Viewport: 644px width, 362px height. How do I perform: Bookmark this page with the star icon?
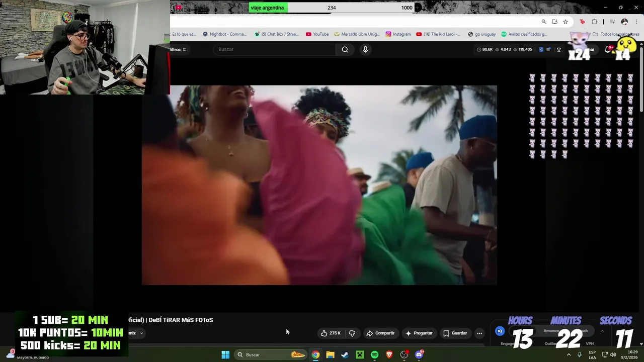[566, 22]
